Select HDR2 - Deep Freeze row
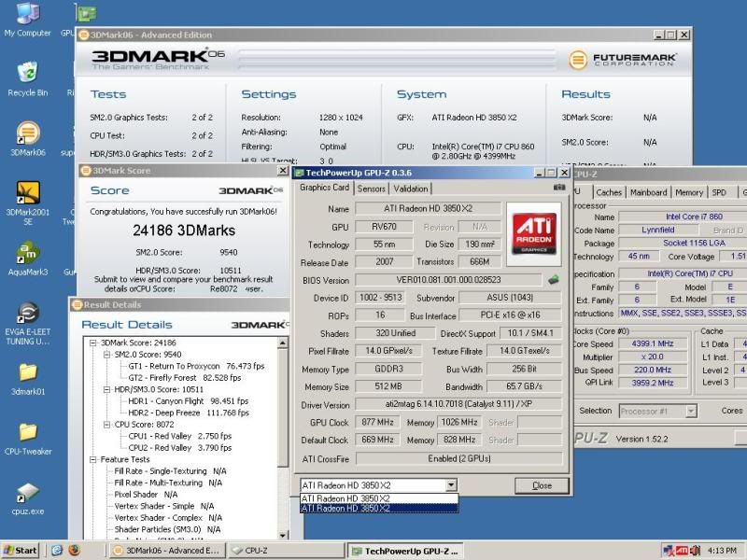 tap(189, 413)
